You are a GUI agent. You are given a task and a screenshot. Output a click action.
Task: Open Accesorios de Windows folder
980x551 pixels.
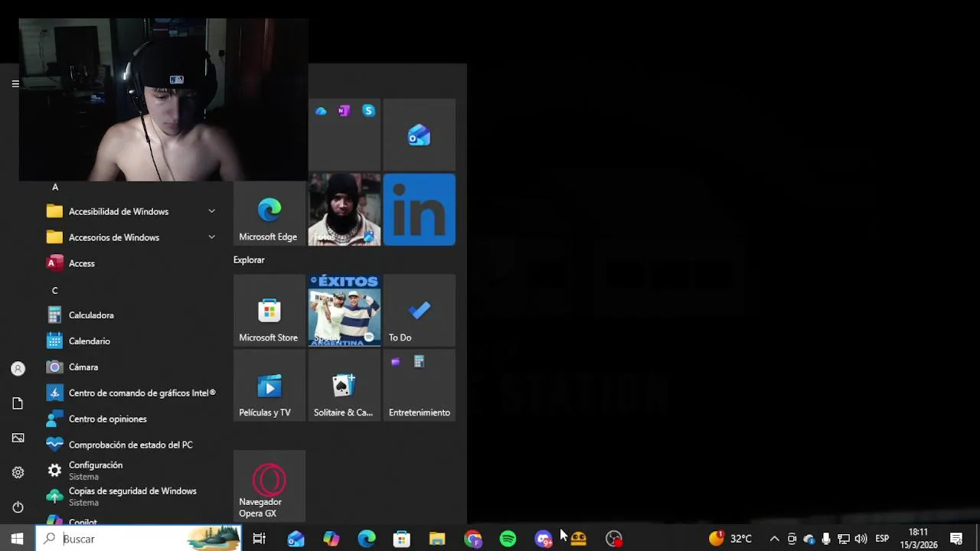point(132,237)
